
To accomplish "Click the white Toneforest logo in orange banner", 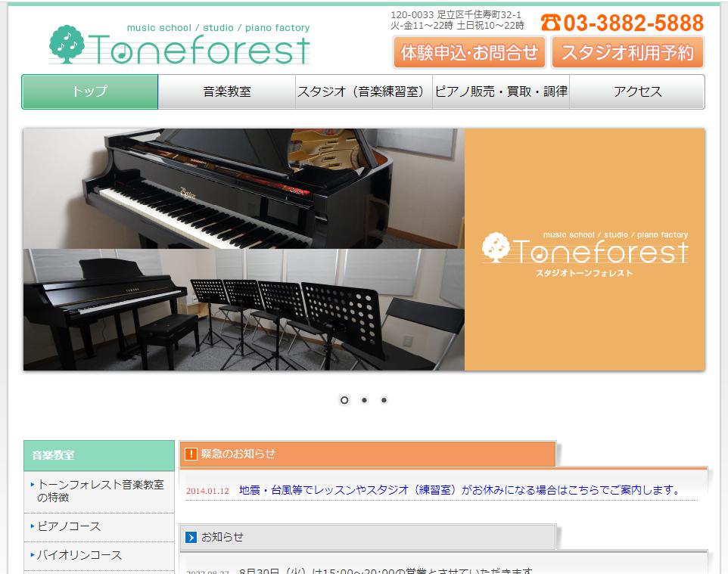I will point(584,251).
